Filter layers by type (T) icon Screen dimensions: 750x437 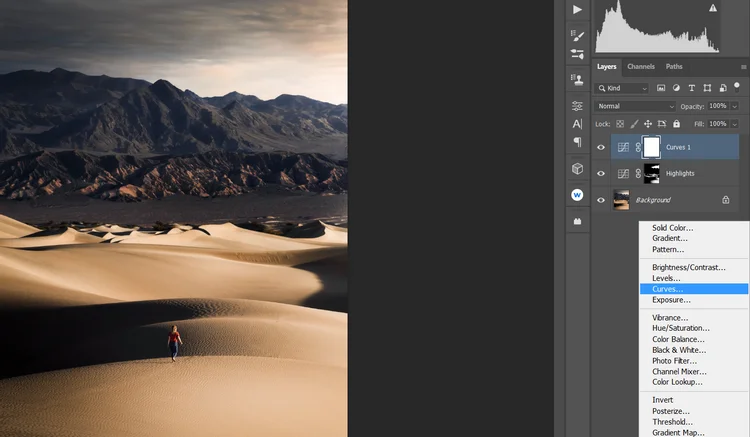point(692,88)
